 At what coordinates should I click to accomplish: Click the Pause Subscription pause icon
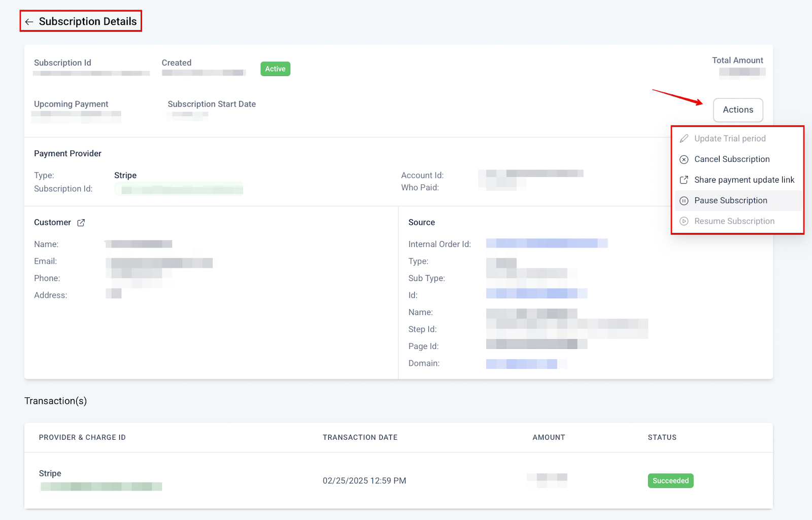point(684,201)
